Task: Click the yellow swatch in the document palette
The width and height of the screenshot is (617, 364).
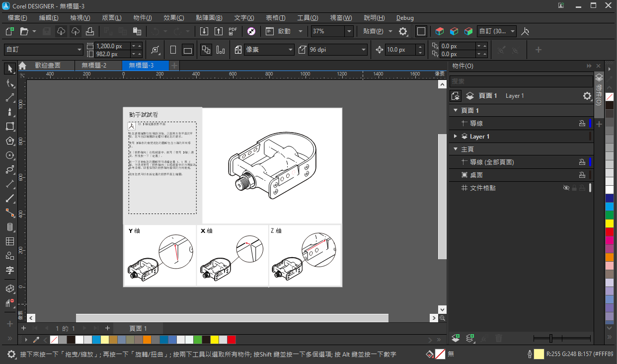Action: point(215,340)
